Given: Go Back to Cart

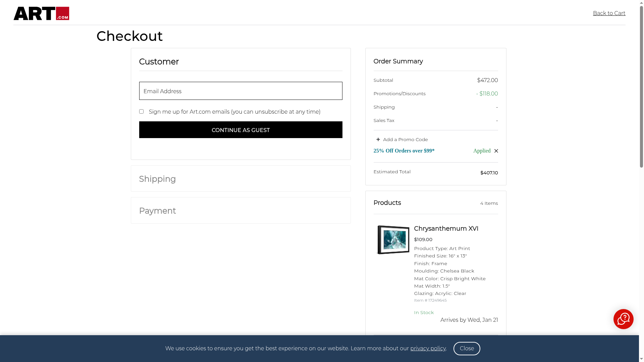Looking at the screenshot, I should click(609, 13).
